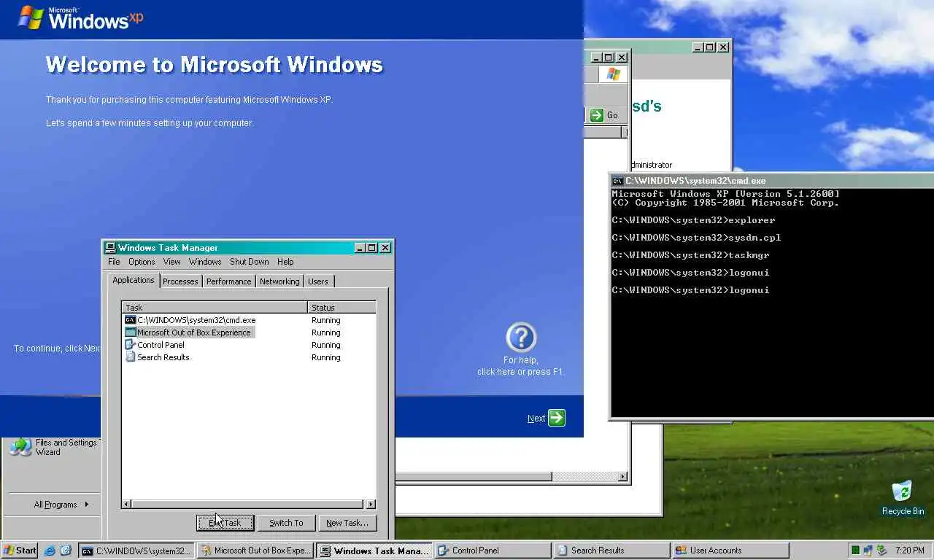Activate cmd.exe taskbar button
This screenshot has width=934, height=560.
(x=136, y=551)
